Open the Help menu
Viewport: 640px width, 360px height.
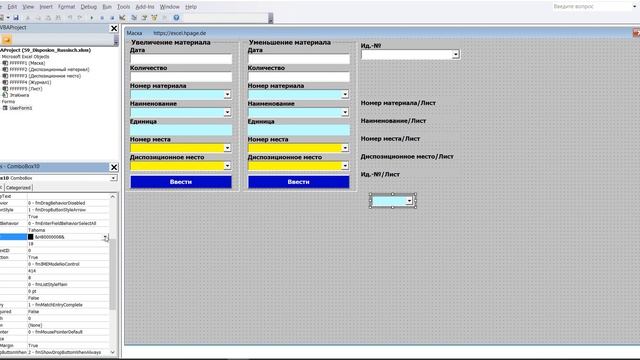click(191, 7)
